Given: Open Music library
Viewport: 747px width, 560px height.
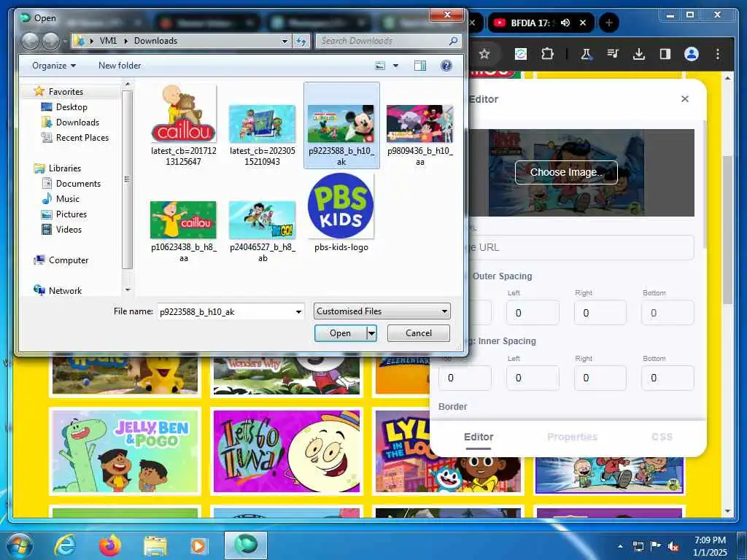Looking at the screenshot, I should pyautogui.click(x=68, y=198).
